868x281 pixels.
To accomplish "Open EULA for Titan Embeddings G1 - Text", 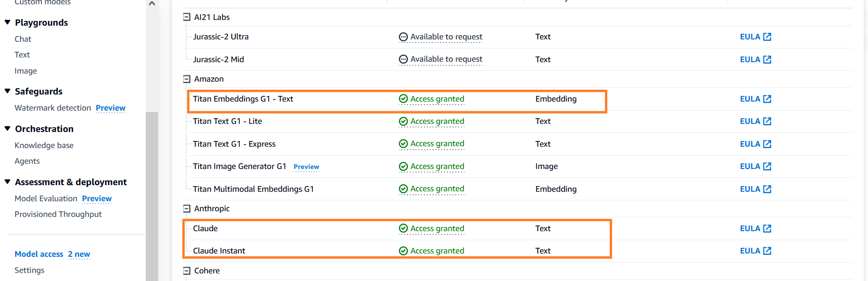I will [755, 99].
